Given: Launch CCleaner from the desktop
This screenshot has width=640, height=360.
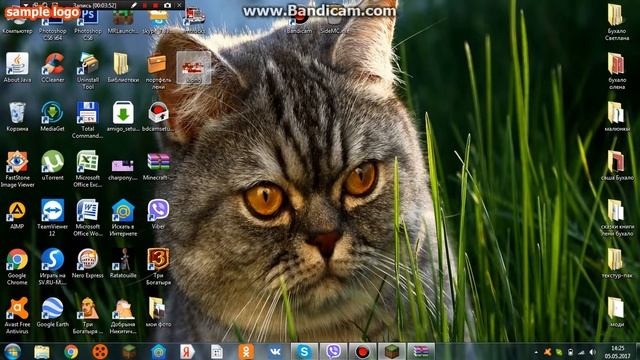Looking at the screenshot, I should coord(53,68).
